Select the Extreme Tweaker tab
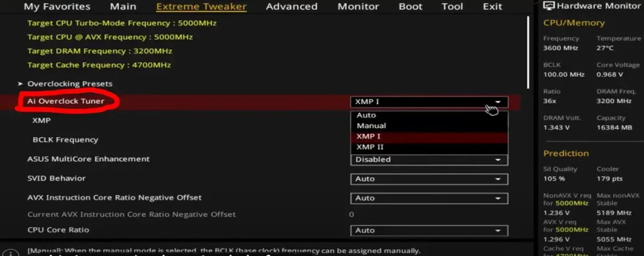The image size is (644, 256). (201, 6)
